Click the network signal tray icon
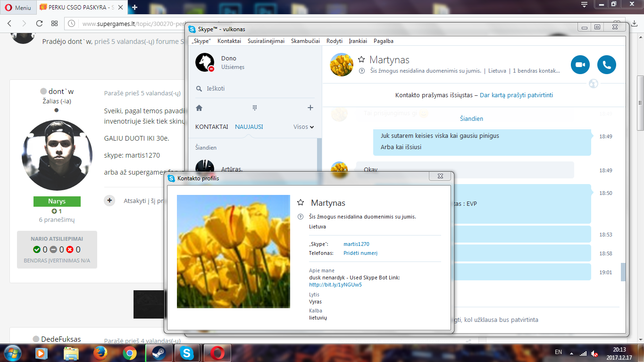 pyautogui.click(x=583, y=353)
